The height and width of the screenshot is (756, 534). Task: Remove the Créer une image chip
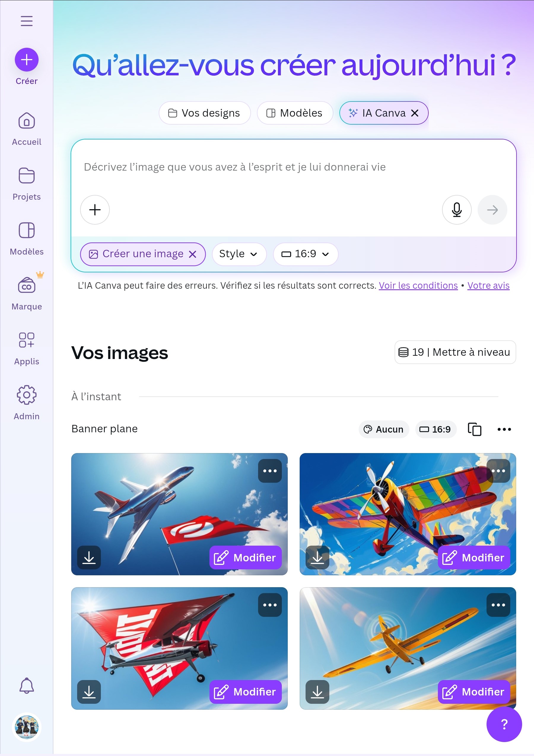pyautogui.click(x=193, y=254)
